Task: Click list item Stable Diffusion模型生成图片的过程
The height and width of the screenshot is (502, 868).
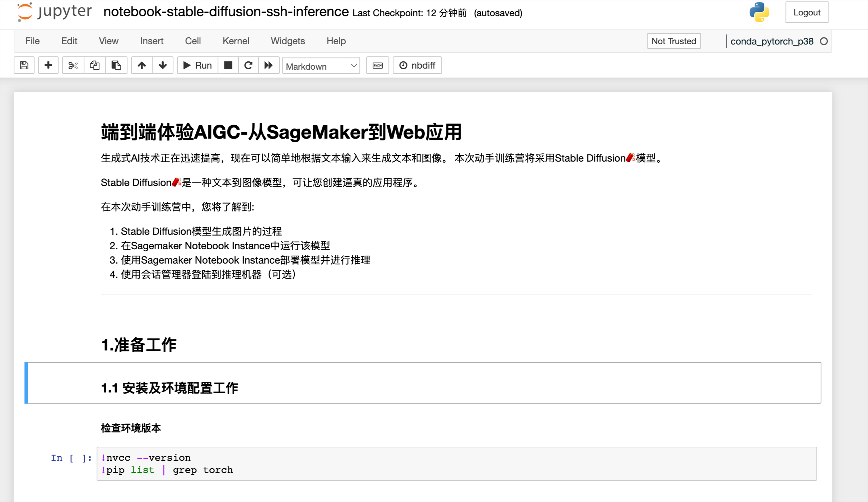Action: [x=201, y=231]
